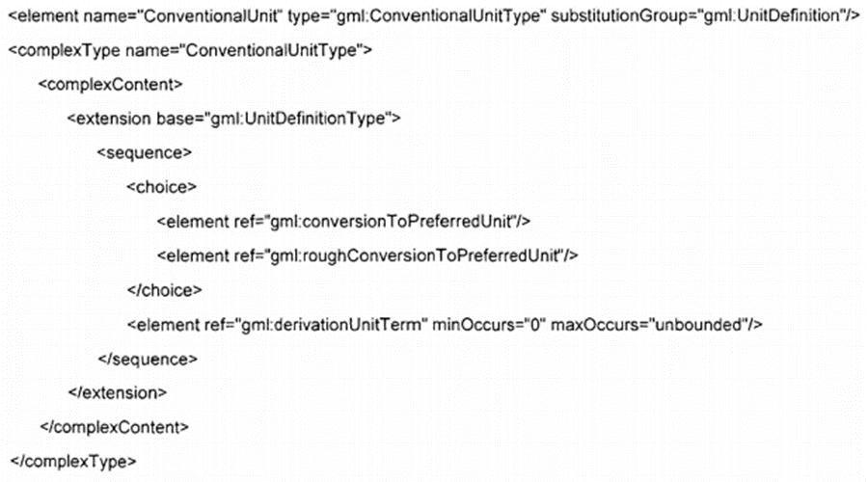Click the minOccurs="0" attribute

[x=489, y=325]
